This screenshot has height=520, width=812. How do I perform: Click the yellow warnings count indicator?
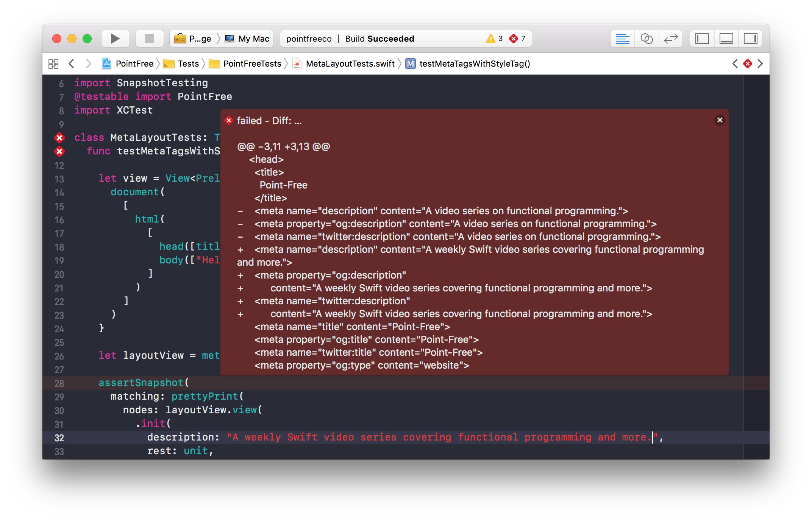click(x=495, y=39)
